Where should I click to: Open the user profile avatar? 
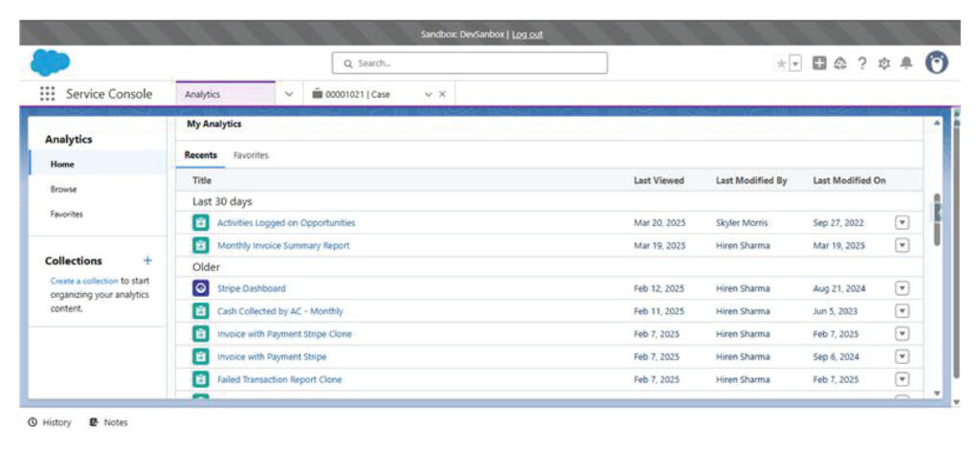(937, 62)
